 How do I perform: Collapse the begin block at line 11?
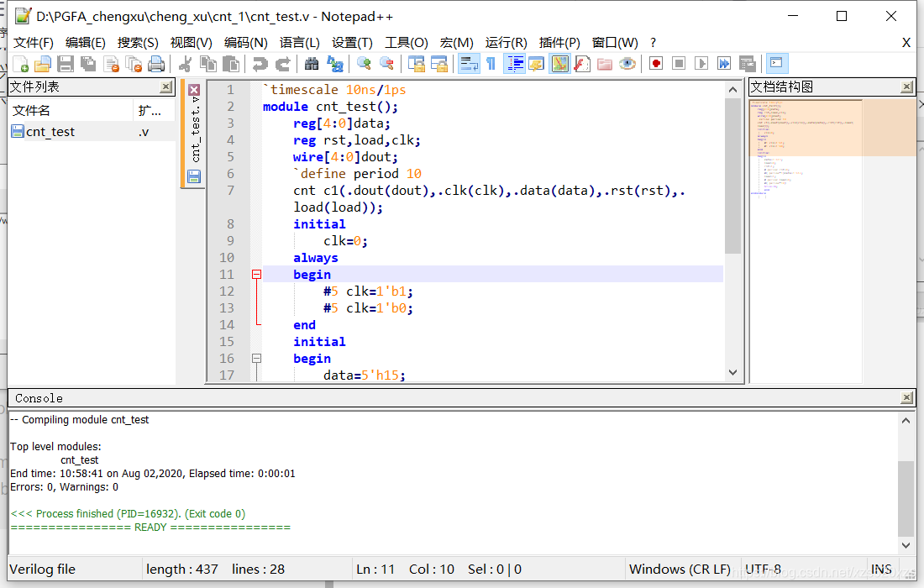tap(256, 275)
